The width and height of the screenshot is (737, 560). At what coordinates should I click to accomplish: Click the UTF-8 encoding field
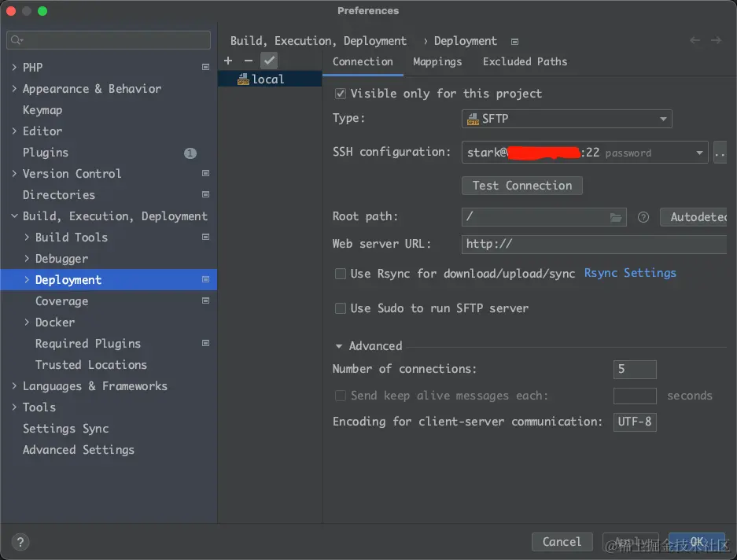pos(635,422)
